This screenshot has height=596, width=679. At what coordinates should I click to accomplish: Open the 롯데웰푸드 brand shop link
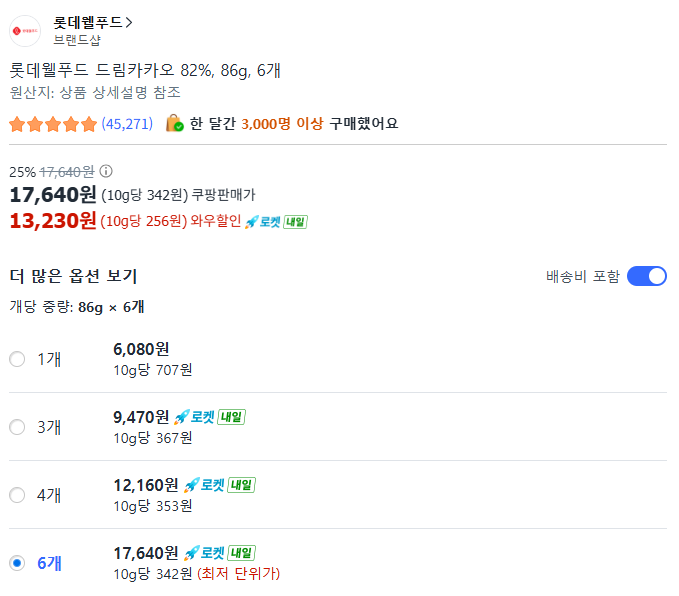(x=88, y=22)
